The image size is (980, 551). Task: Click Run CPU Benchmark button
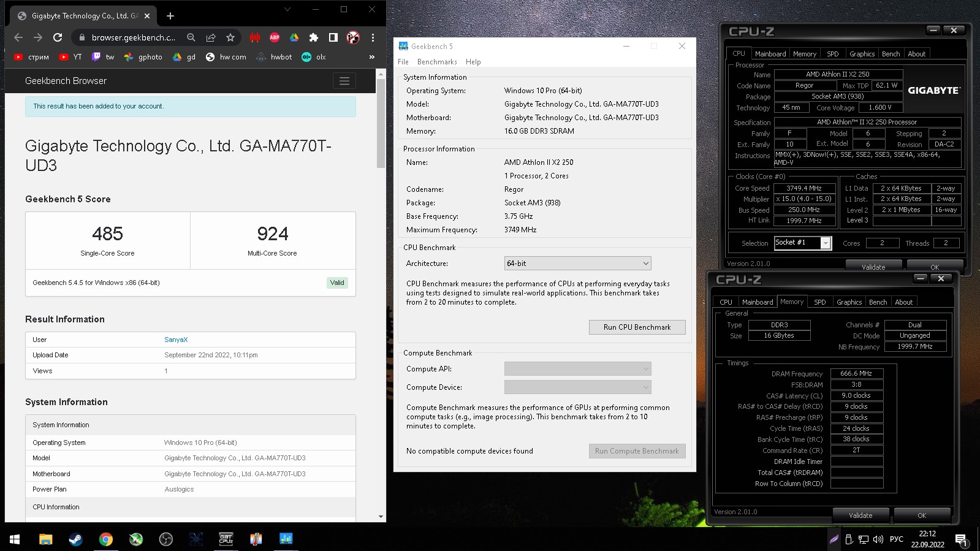coord(637,327)
